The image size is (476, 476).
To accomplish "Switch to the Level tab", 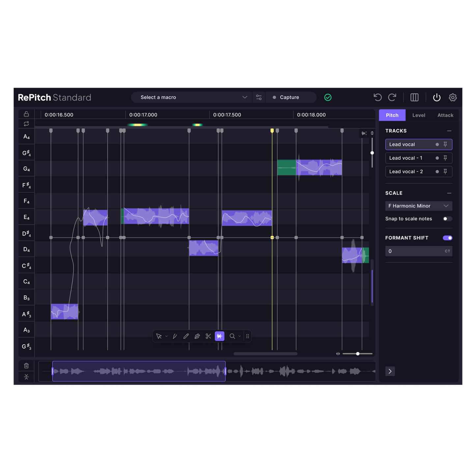I will (x=419, y=115).
